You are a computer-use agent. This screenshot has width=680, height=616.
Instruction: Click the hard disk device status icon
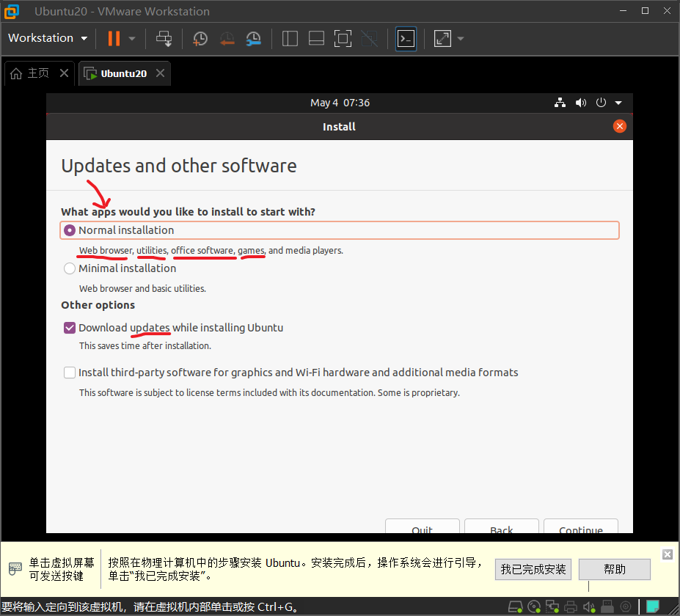click(x=515, y=607)
